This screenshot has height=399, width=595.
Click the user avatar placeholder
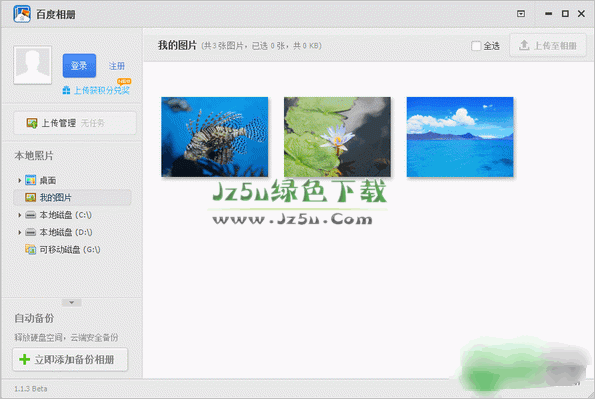pos(33,65)
